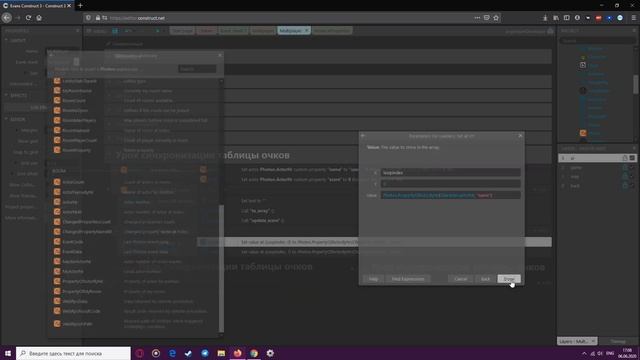Toggle visibility checkbox of the back layer
The image size is (640, 360).
(632, 186)
